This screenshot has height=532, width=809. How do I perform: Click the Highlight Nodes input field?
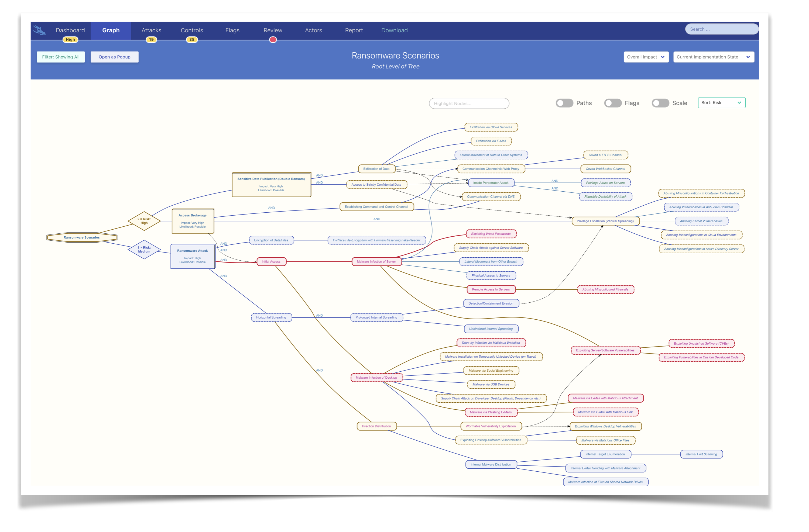point(469,103)
